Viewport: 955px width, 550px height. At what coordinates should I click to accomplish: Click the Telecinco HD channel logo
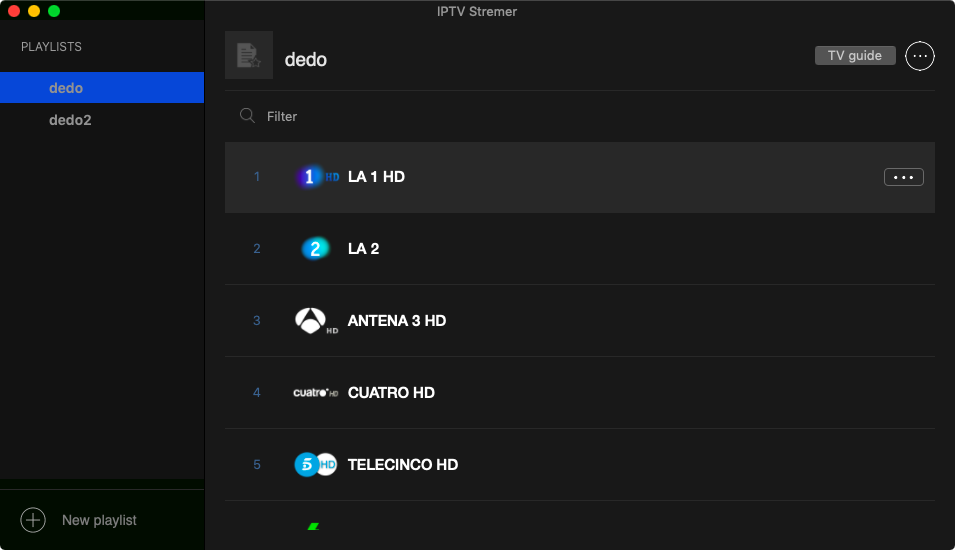[316, 465]
